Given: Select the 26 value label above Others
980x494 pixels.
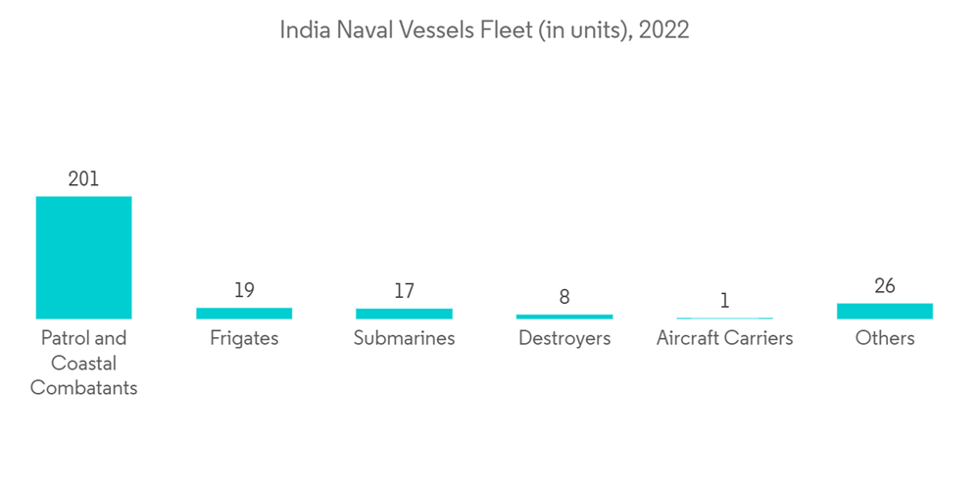Looking at the screenshot, I should [885, 286].
